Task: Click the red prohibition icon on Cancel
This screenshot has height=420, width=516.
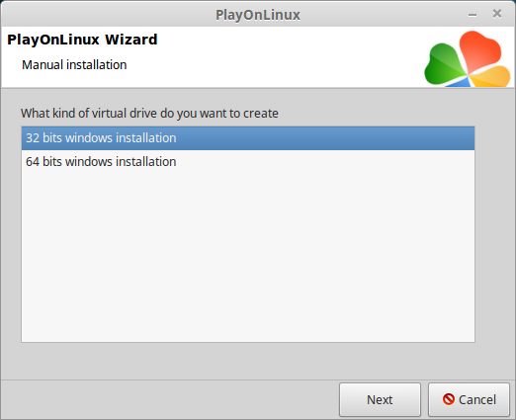Action: pos(449,399)
